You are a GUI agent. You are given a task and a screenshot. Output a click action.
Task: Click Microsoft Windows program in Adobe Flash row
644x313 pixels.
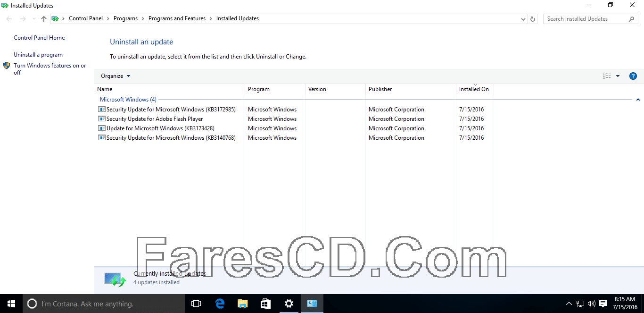pos(272,119)
